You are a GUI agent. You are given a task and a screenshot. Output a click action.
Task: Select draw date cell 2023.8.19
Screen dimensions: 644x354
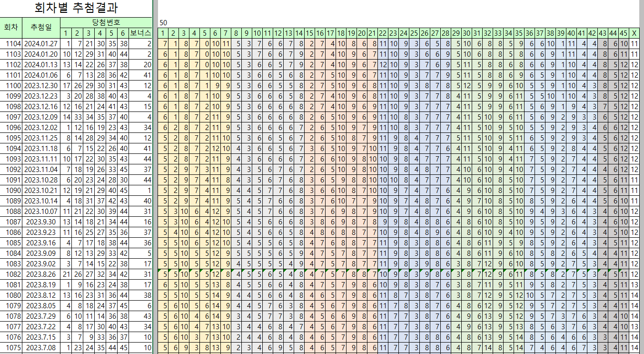pos(41,285)
